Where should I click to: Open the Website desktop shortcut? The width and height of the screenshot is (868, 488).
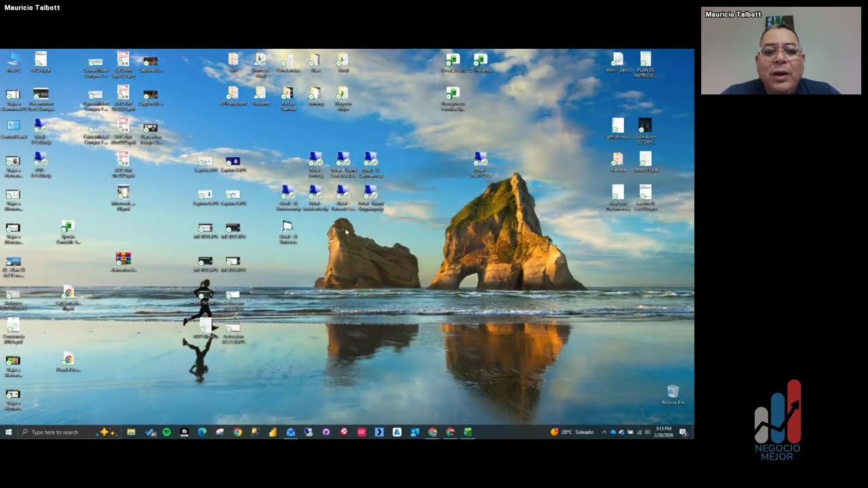click(618, 161)
